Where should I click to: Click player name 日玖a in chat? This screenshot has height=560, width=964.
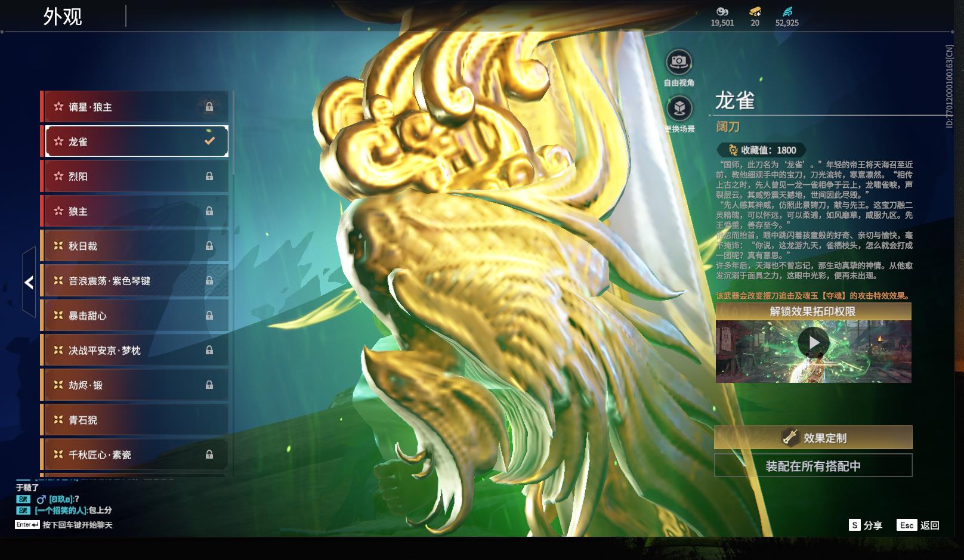click(61, 499)
